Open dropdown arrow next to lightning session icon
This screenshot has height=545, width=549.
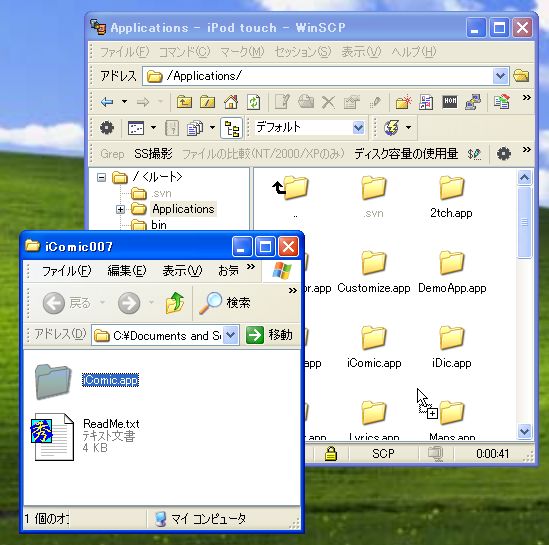click(408, 127)
